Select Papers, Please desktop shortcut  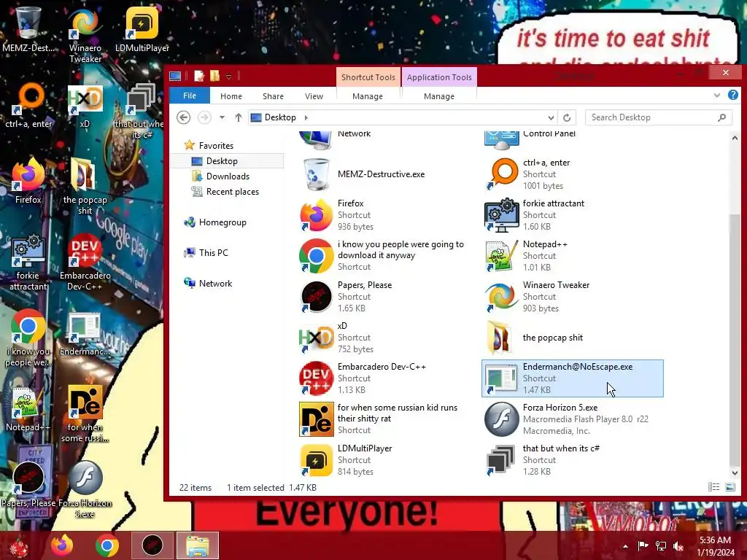tap(28, 484)
